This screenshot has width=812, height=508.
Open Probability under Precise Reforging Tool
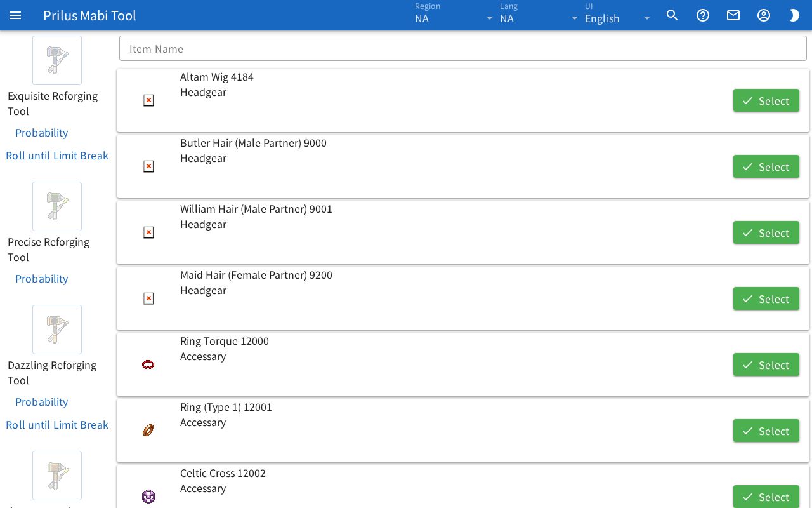pos(42,279)
